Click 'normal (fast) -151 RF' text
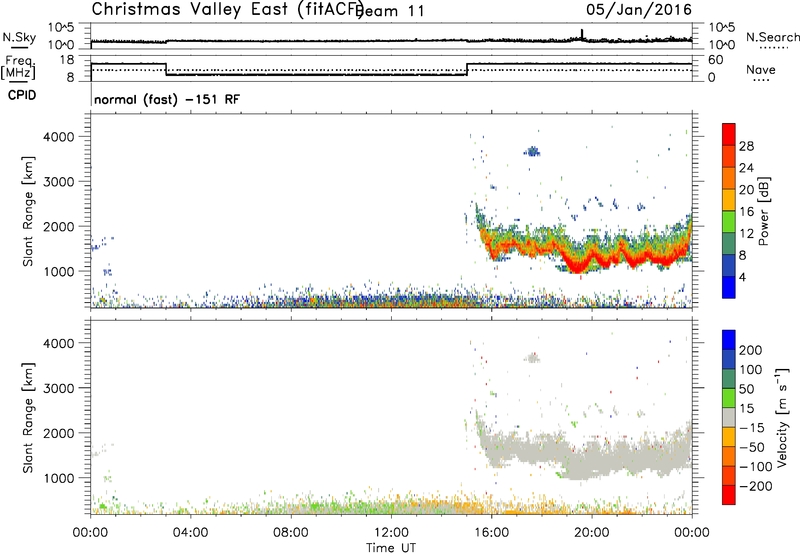 coord(167,99)
